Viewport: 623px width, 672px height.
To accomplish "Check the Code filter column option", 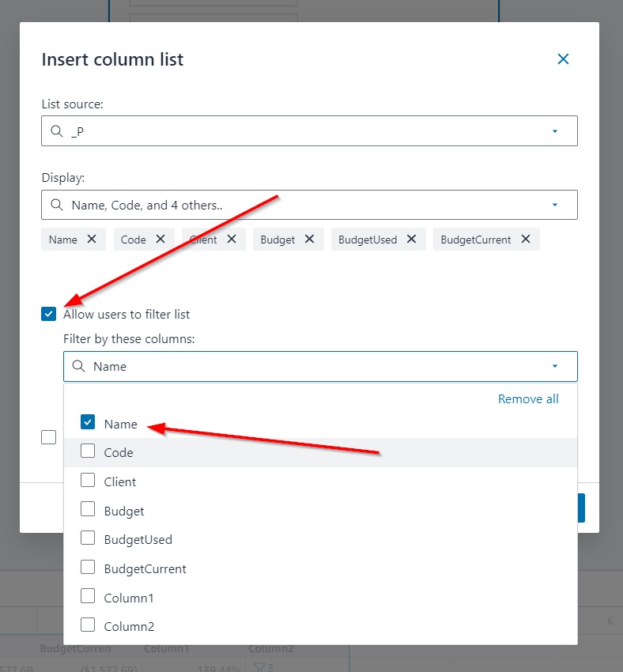I will 88,451.
